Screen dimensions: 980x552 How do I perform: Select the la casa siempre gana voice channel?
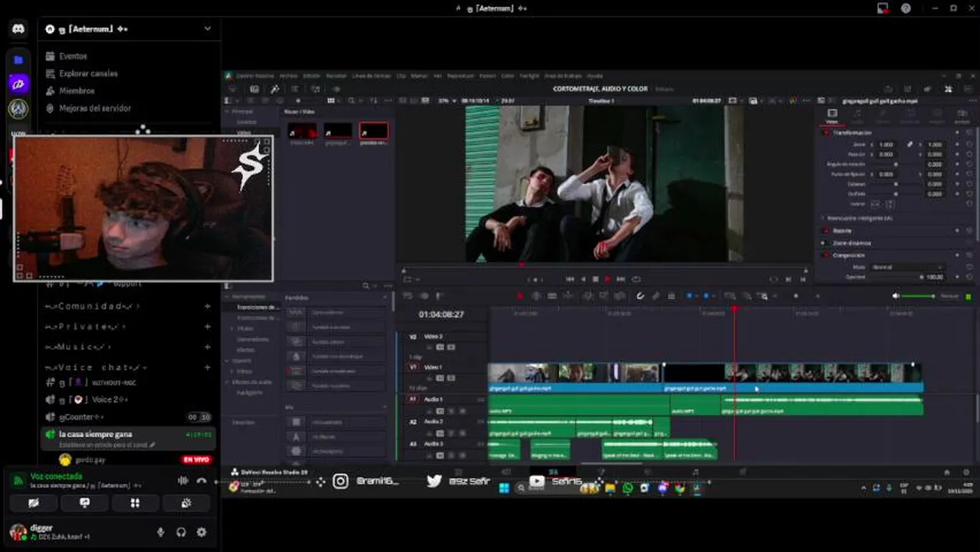click(128, 439)
